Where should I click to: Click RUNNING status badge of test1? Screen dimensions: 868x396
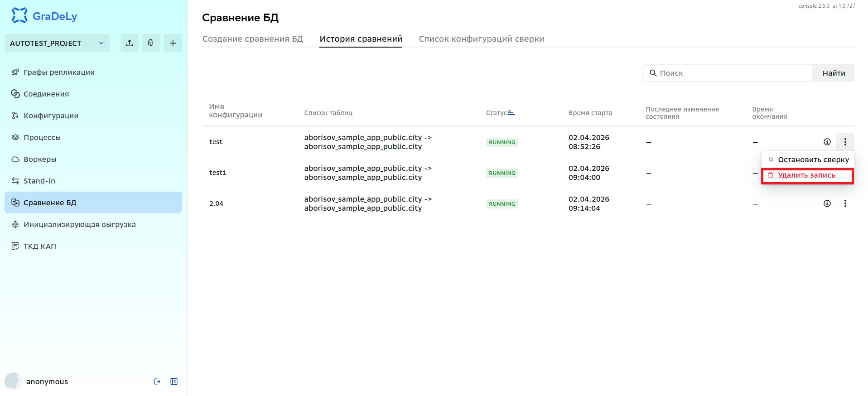[502, 173]
